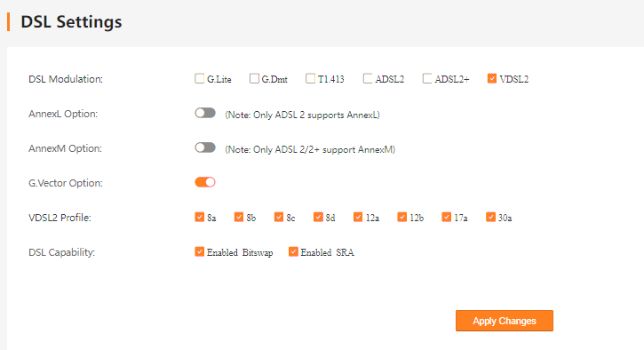This screenshot has width=644, height=350.
Task: Deselect the 17a profile checkbox
Action: coord(446,217)
